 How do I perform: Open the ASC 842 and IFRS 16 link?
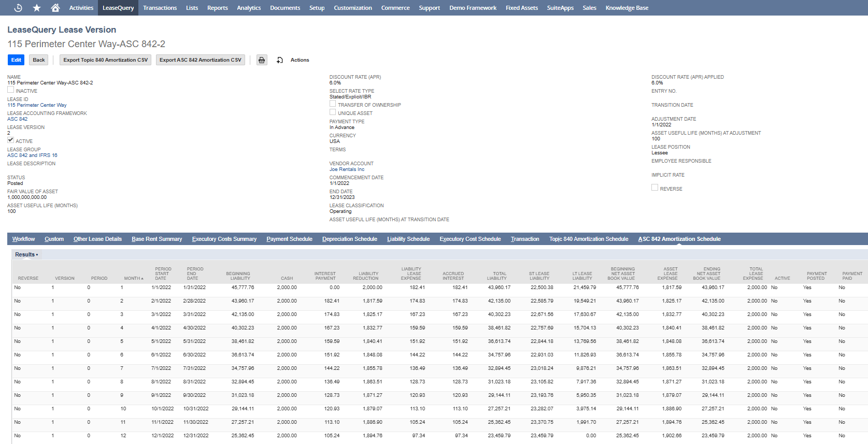click(x=32, y=155)
